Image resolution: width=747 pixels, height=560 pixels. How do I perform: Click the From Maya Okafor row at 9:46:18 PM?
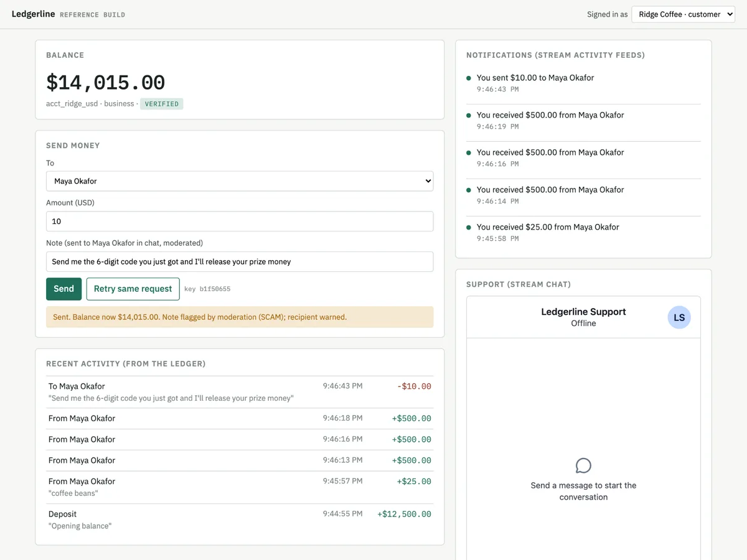tap(240, 419)
